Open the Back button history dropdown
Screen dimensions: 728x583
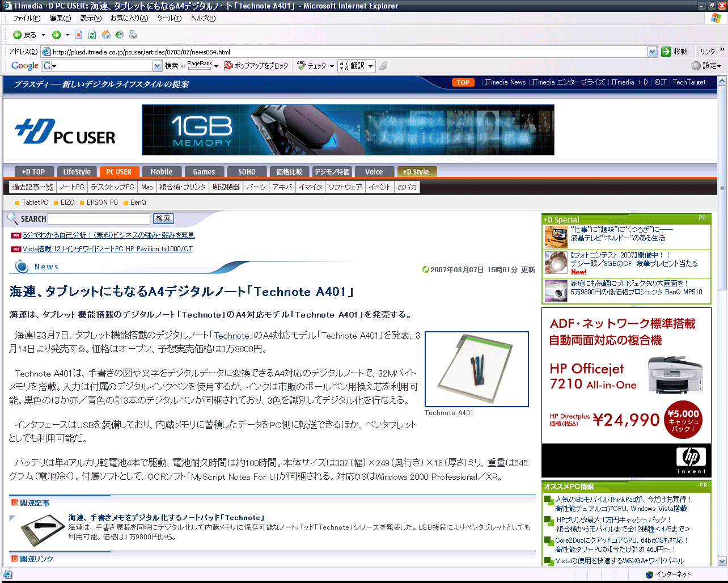(42, 35)
